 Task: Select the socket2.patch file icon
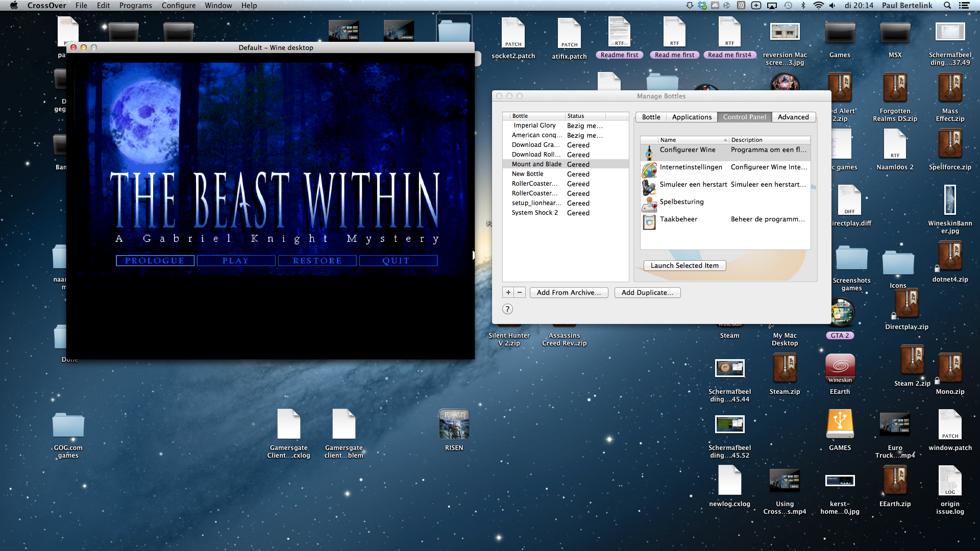point(513,33)
